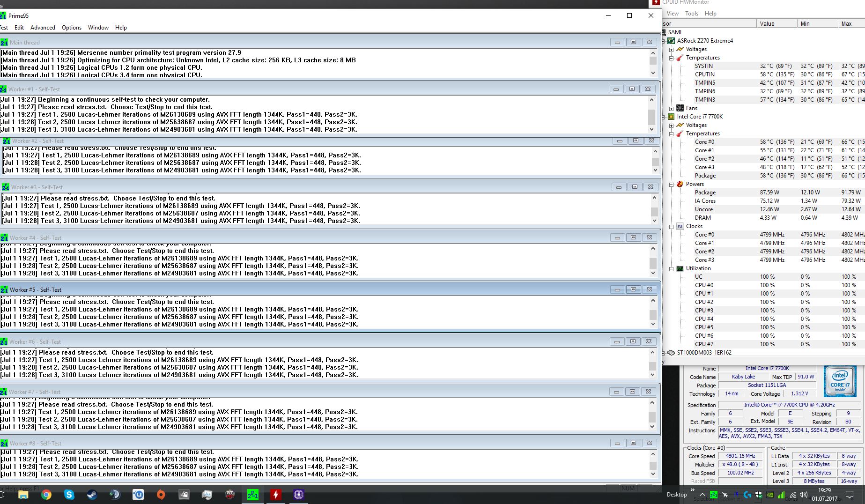The height and width of the screenshot is (504, 865).
Task: Open the Tools menu in HWMonitor
Action: (692, 14)
